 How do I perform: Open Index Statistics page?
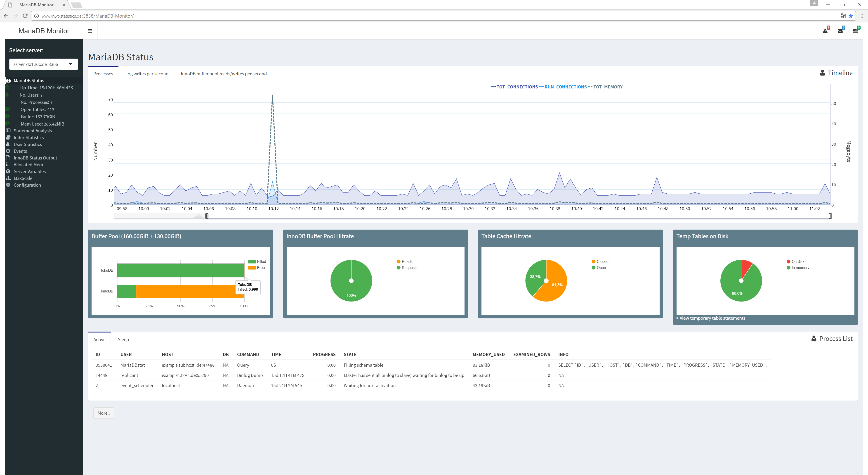[29, 137]
